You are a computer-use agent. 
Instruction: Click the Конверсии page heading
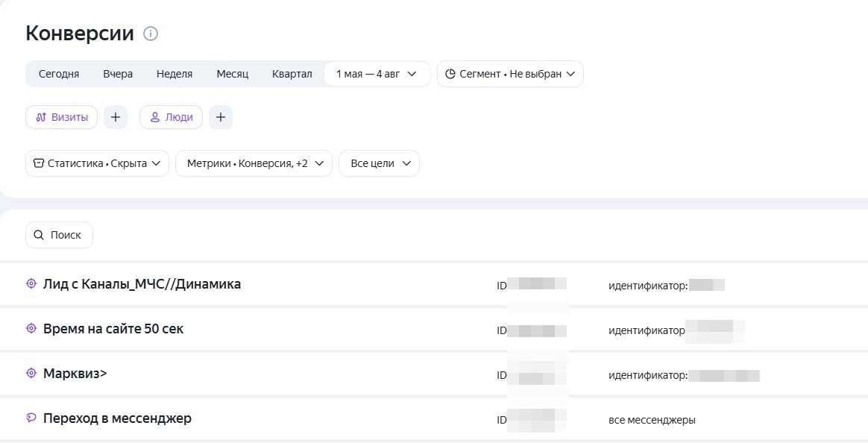(80, 34)
